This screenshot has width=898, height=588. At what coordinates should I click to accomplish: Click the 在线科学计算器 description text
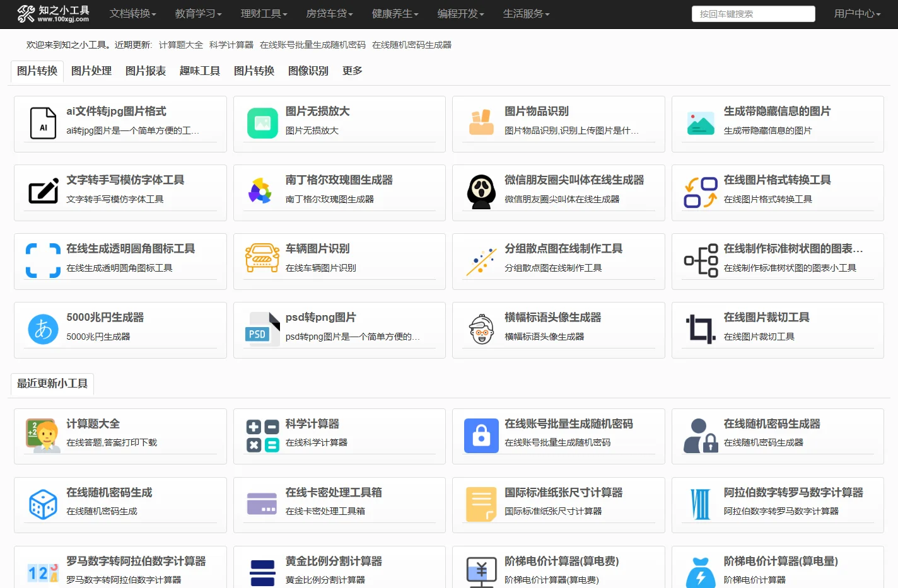click(x=317, y=443)
